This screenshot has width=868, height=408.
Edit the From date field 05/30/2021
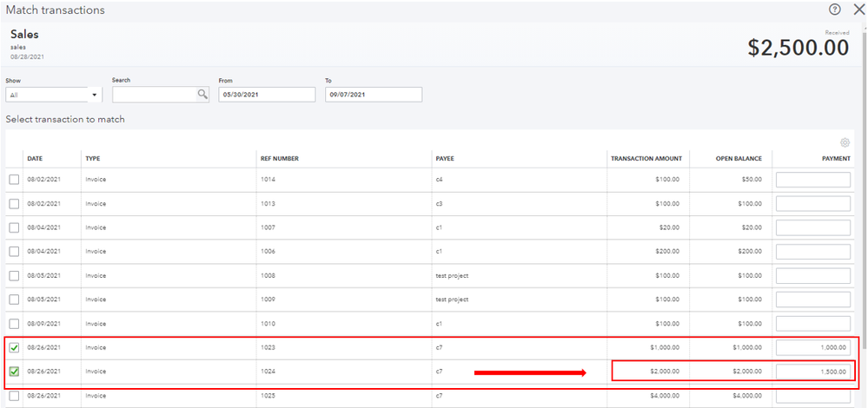point(267,95)
